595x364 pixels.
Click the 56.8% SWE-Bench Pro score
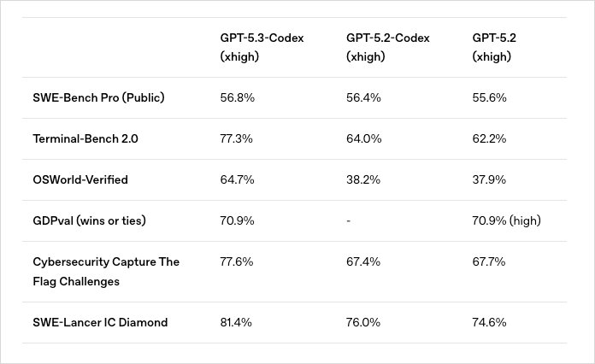tap(237, 97)
